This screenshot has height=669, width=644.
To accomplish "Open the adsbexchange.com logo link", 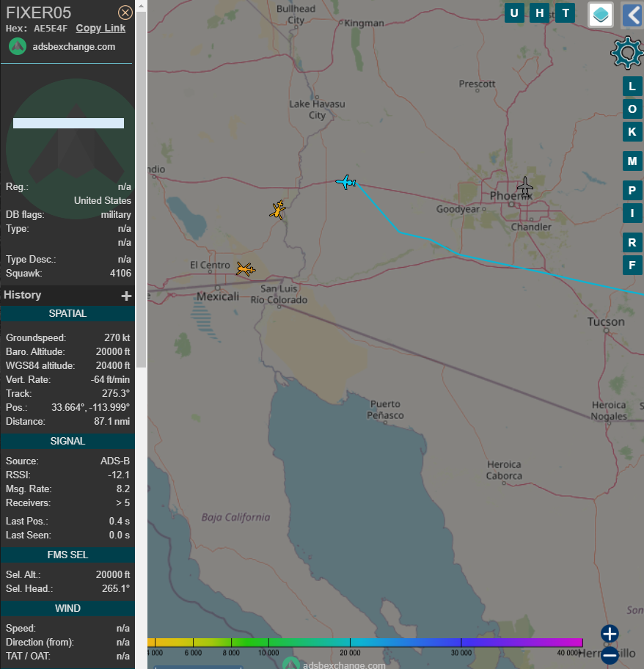I will [x=18, y=46].
